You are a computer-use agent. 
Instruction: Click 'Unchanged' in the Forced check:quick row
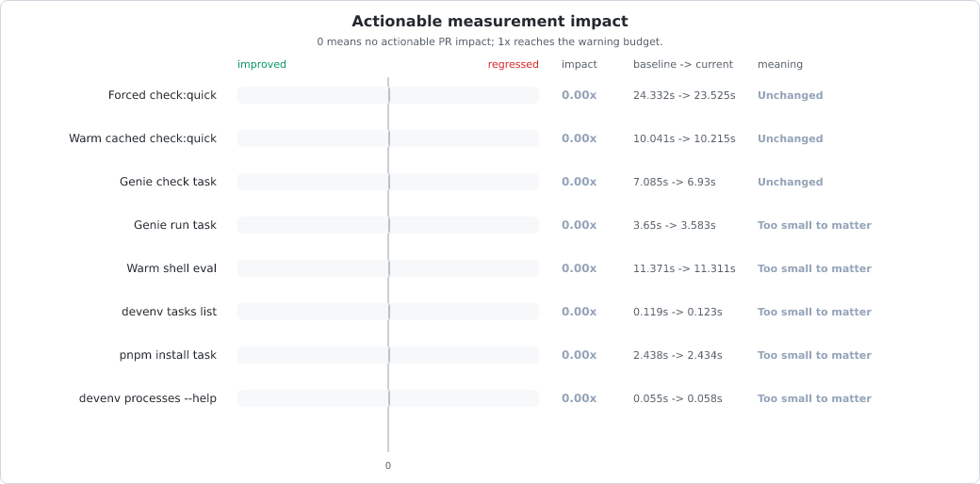point(790,95)
